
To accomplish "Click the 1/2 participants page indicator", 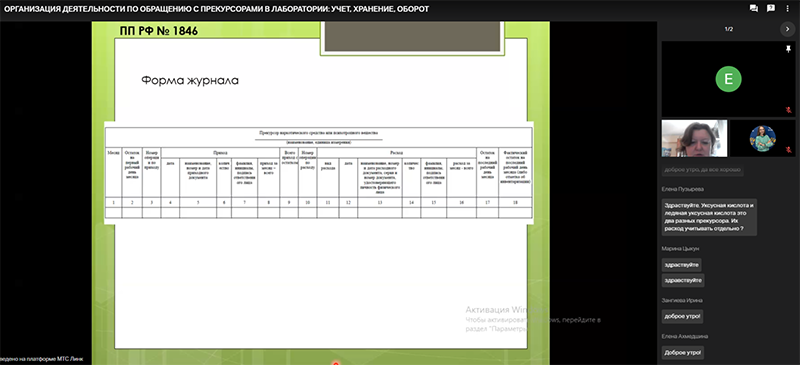I will (729, 29).
